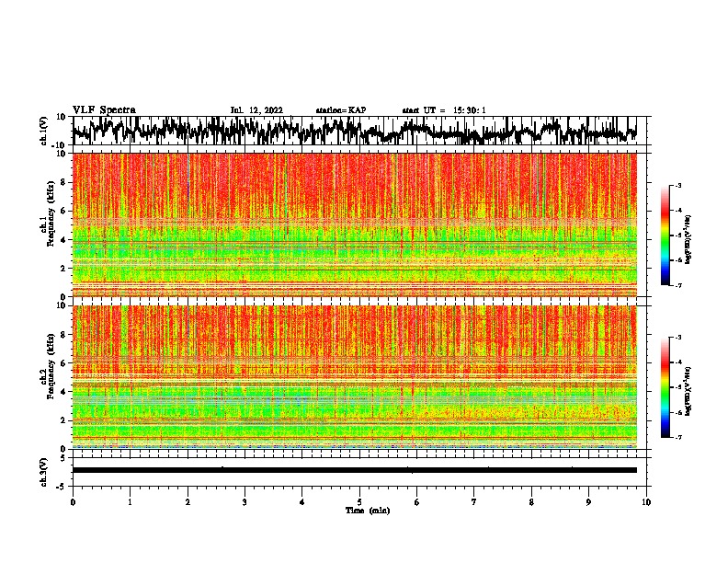This screenshot has width=728, height=563.
Task: Click time axis tick label "9"
Action: click(x=588, y=502)
